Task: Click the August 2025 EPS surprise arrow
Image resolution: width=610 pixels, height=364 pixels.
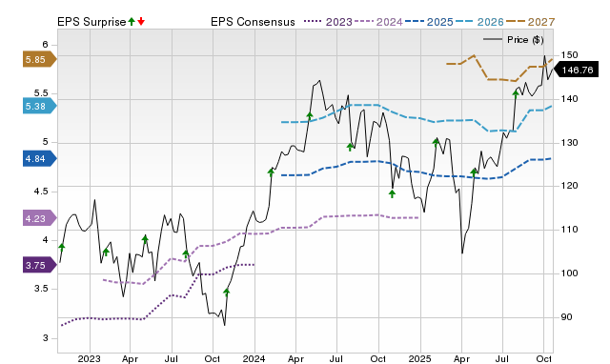Action: tap(516, 93)
